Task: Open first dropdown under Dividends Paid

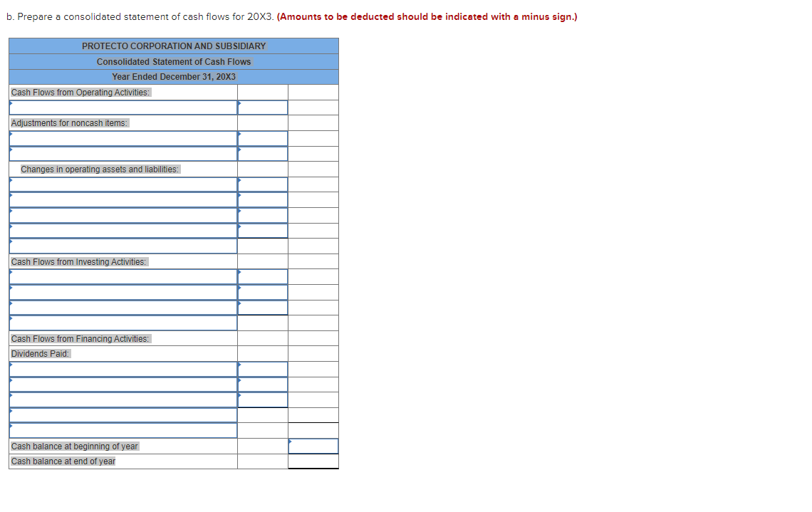Action: pos(123,369)
